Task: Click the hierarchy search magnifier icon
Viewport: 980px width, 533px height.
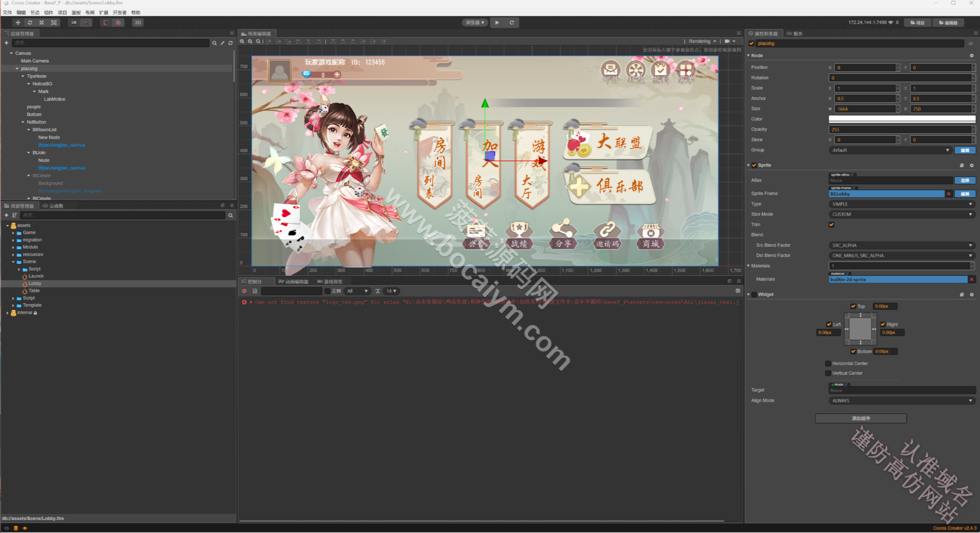Action: point(214,43)
